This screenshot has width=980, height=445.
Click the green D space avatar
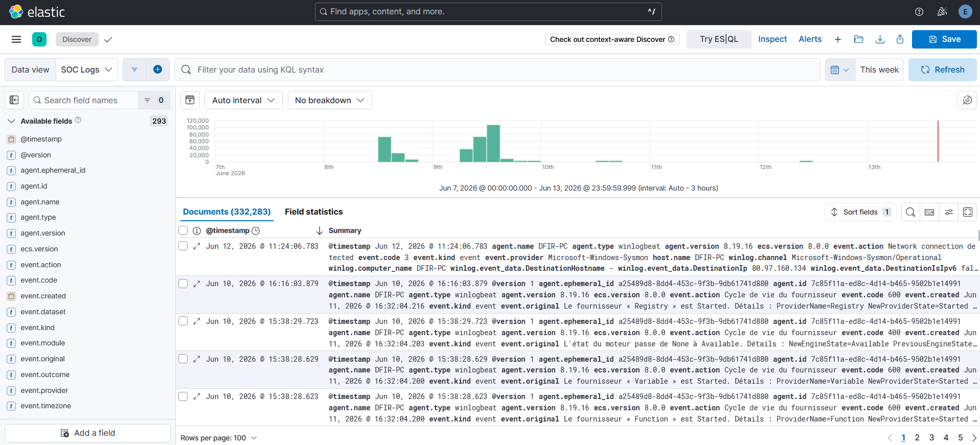(x=39, y=39)
